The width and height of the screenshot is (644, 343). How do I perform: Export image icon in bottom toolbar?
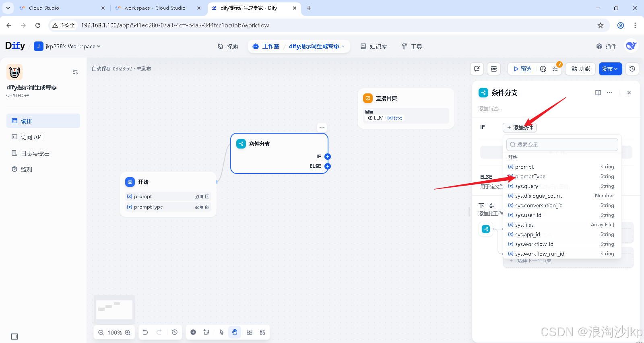(250, 332)
